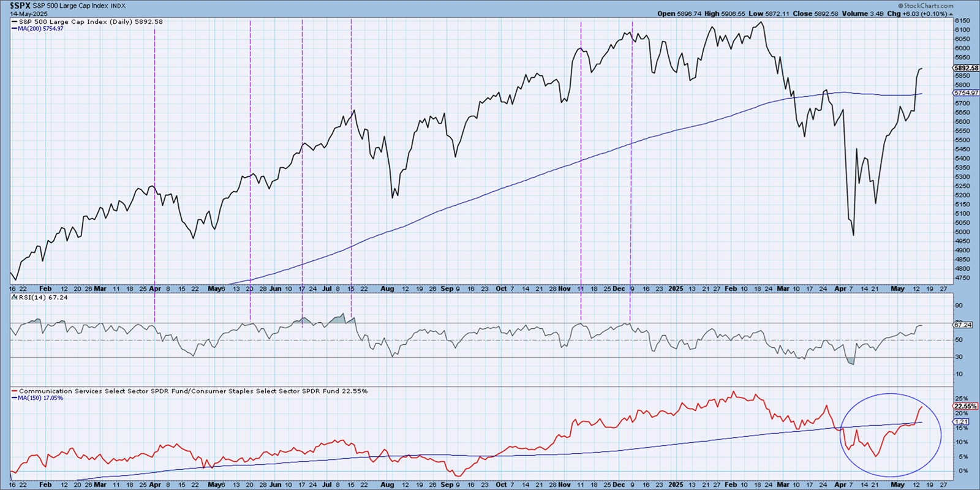The image size is (980, 490).
Task: Click the $SPX ticker symbol title
Action: click(20, 6)
